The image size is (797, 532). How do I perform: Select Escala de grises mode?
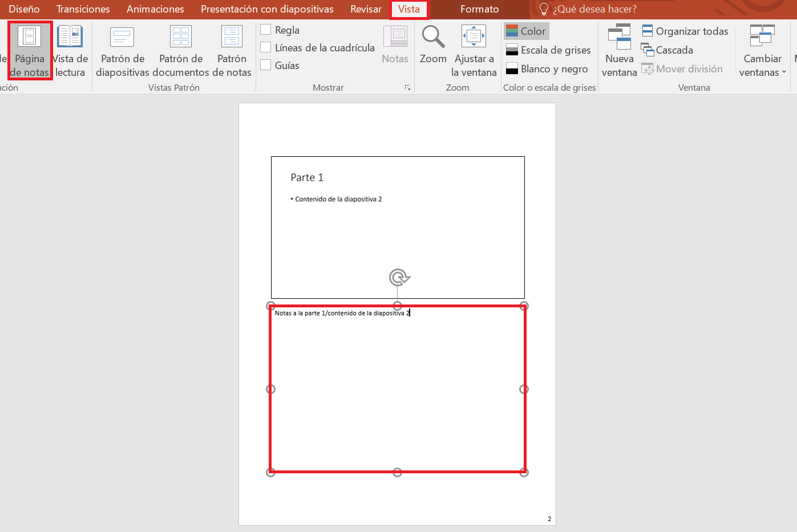(548, 50)
